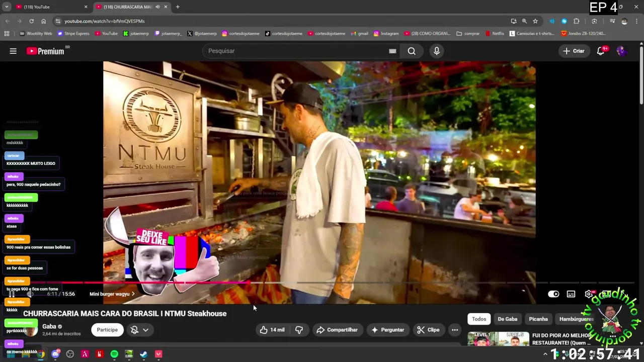The height and width of the screenshot is (362, 644).
Task: Close the first YouTube tab
Action: click(86, 7)
